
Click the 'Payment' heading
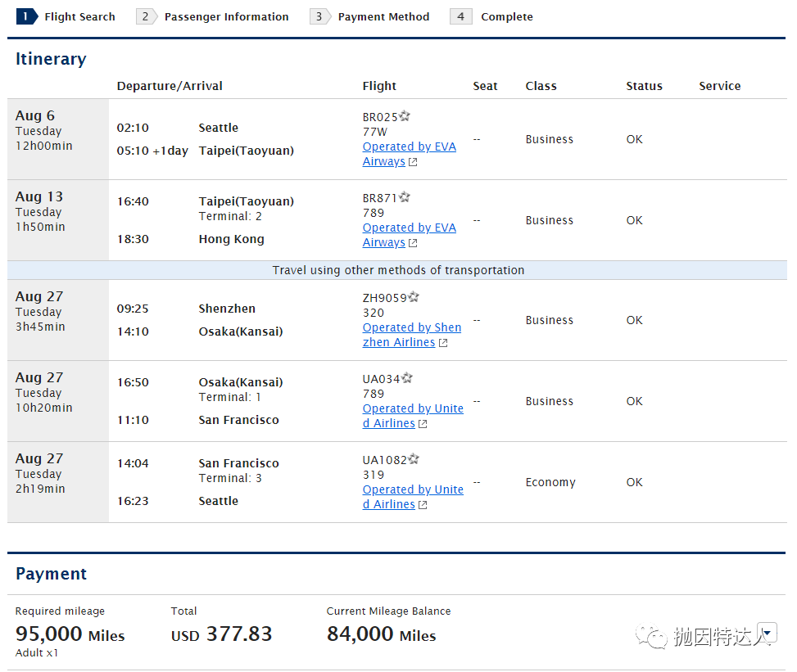(51, 574)
